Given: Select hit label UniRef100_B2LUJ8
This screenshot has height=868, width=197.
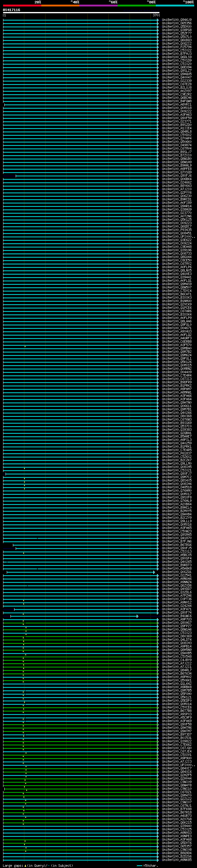Looking at the screenshot, I should (x=176, y=88).
